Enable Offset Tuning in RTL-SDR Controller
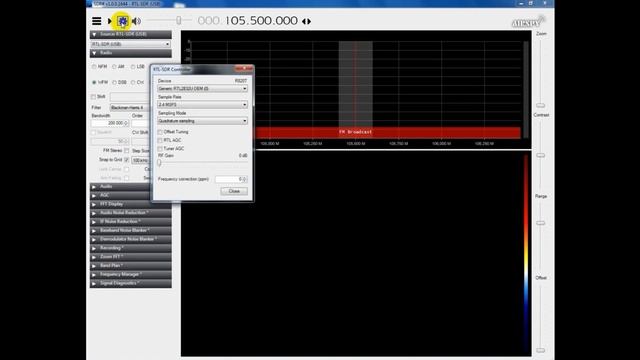 pos(160,132)
